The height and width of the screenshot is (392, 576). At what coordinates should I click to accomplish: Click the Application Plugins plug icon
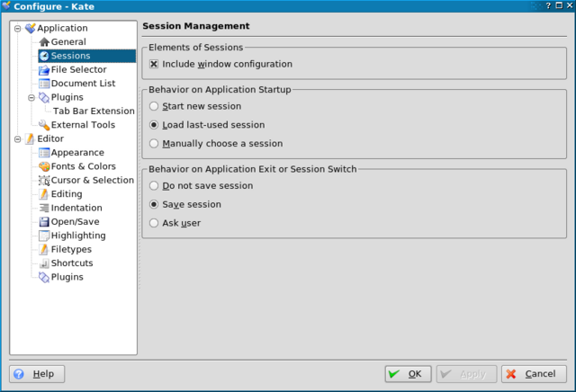[44, 97]
